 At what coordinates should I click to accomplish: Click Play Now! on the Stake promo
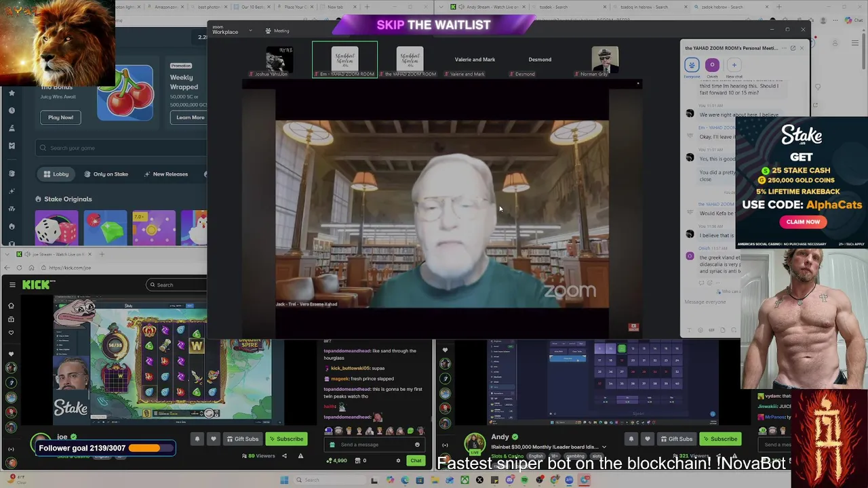click(x=60, y=117)
